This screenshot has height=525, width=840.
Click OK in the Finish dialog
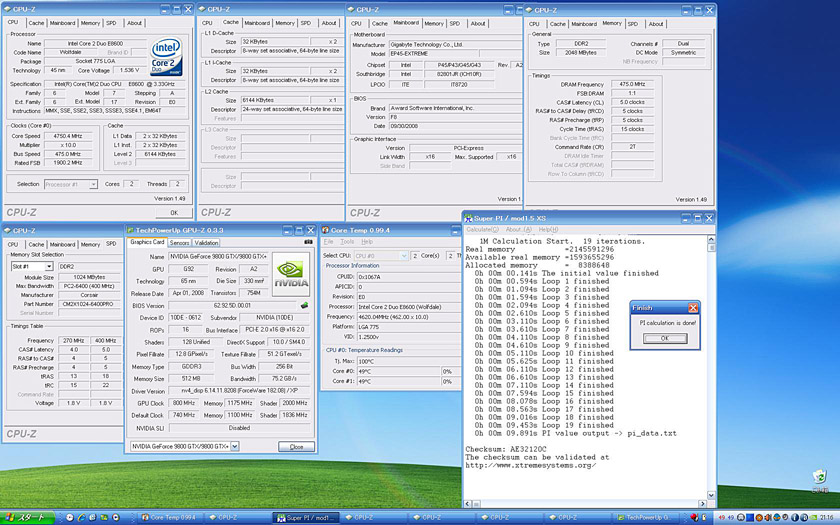[665, 339]
